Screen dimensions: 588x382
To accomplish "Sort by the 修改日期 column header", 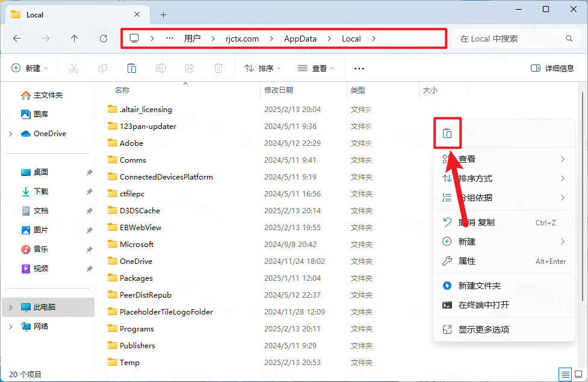I will click(x=279, y=90).
